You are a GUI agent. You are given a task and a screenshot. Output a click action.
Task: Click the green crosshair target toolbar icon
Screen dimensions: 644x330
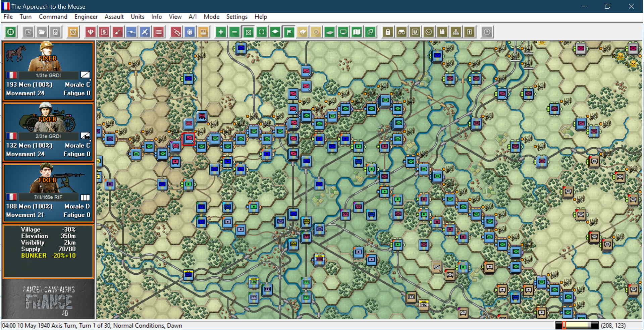point(11,32)
